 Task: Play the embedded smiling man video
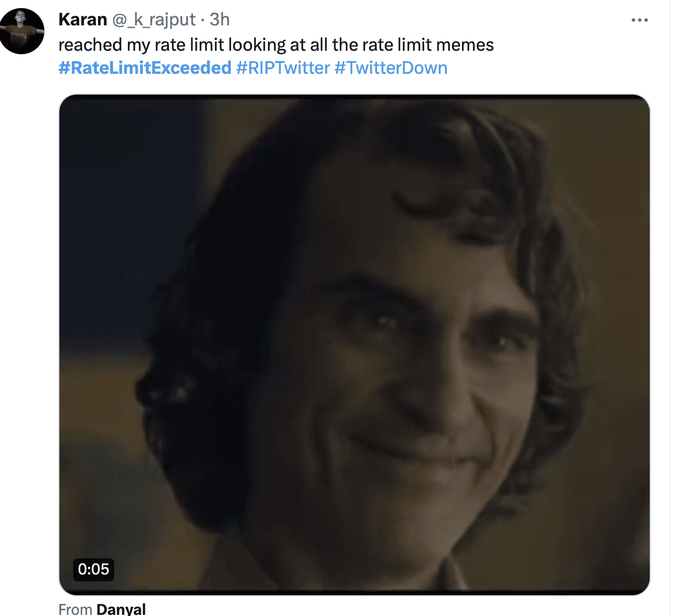click(355, 344)
